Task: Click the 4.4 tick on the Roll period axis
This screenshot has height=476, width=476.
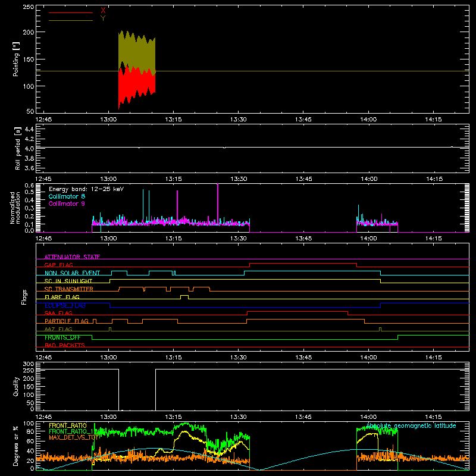Action: point(29,130)
